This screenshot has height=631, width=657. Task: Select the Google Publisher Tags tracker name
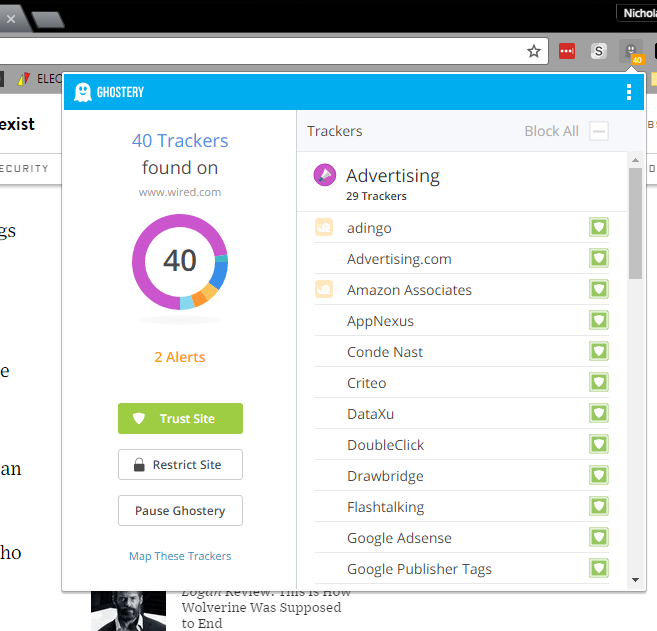[x=419, y=569]
